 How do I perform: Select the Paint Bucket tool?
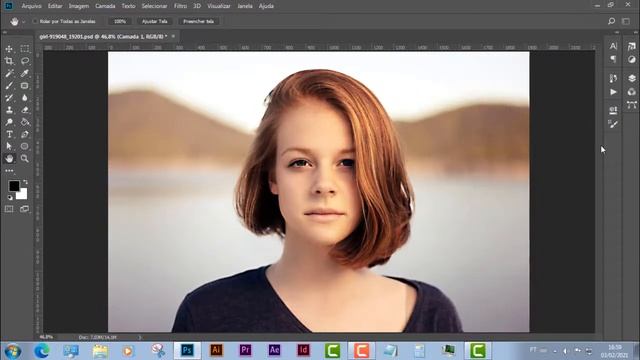click(24, 122)
